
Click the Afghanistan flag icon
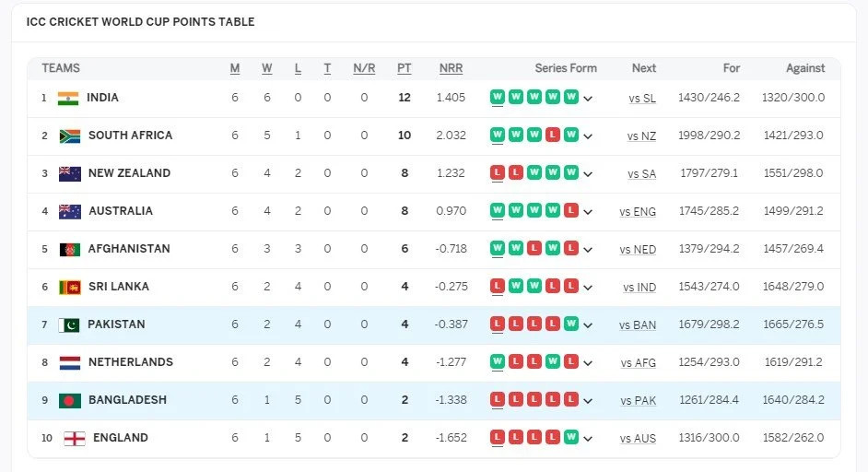pyautogui.click(x=70, y=249)
